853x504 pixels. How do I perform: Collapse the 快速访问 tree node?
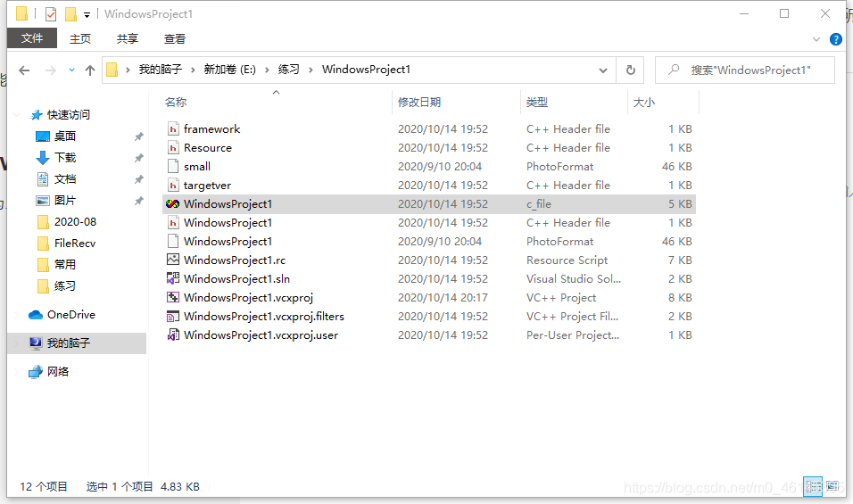[17, 115]
